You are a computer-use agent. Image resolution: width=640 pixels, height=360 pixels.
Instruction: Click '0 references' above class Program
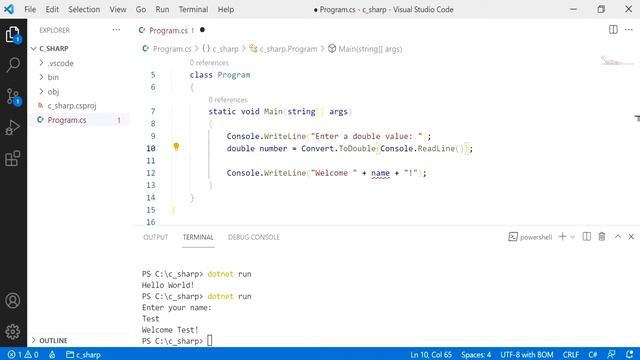coord(209,63)
